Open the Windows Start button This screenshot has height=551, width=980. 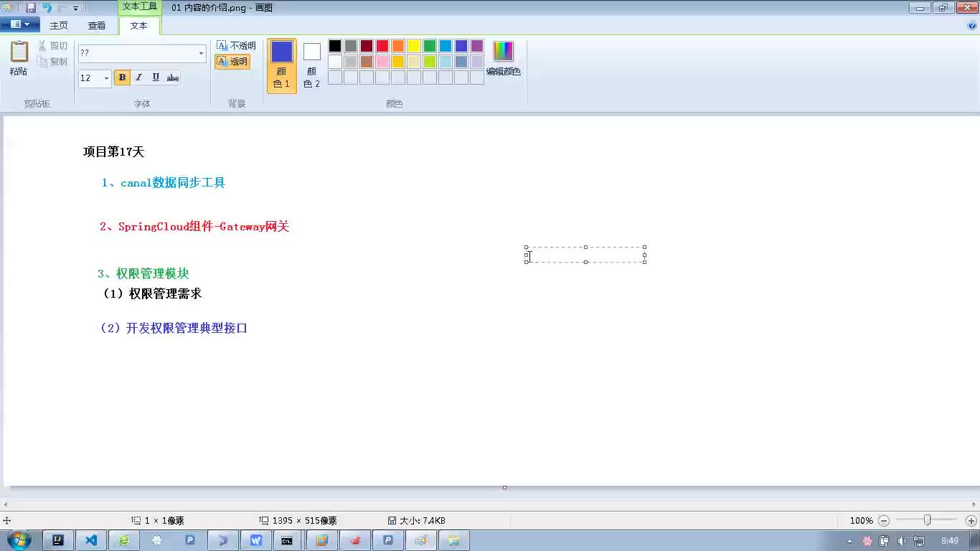coord(19,540)
